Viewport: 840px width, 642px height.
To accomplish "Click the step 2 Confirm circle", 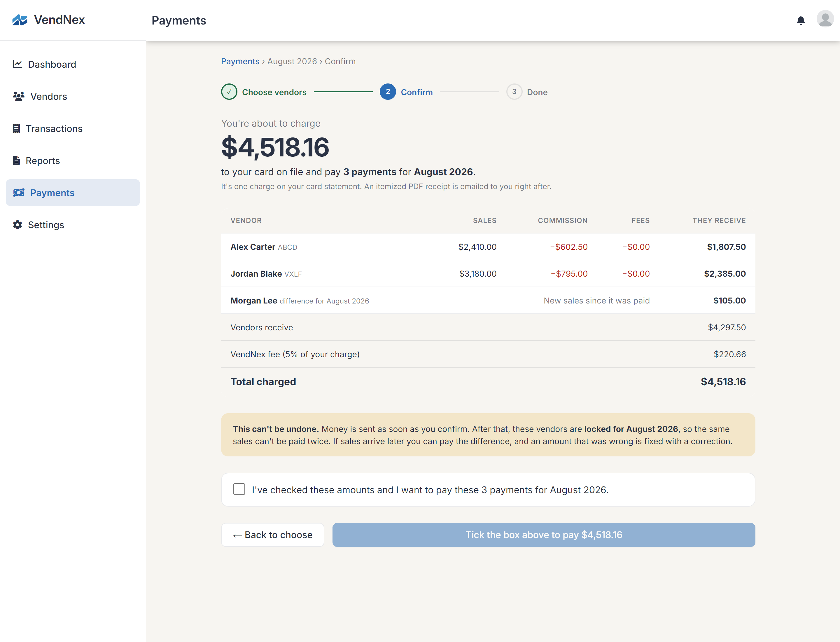I will pos(388,92).
